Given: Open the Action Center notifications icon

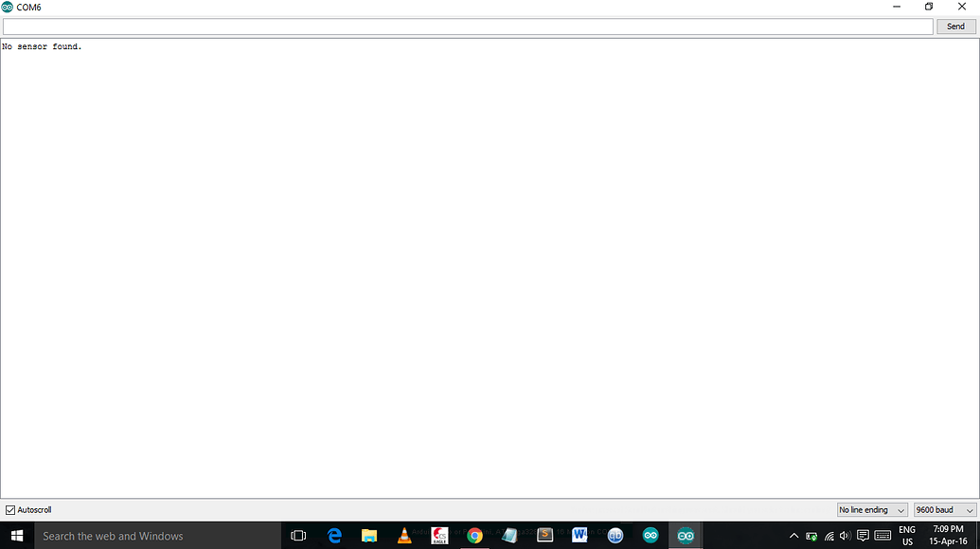Looking at the screenshot, I should (862, 535).
